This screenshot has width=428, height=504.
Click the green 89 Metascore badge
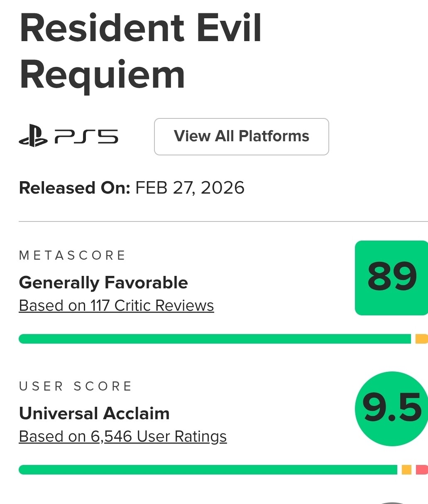(391, 278)
